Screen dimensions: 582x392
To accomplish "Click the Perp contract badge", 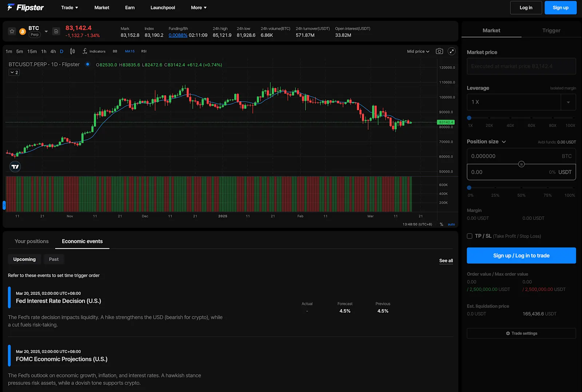I will click(35, 35).
